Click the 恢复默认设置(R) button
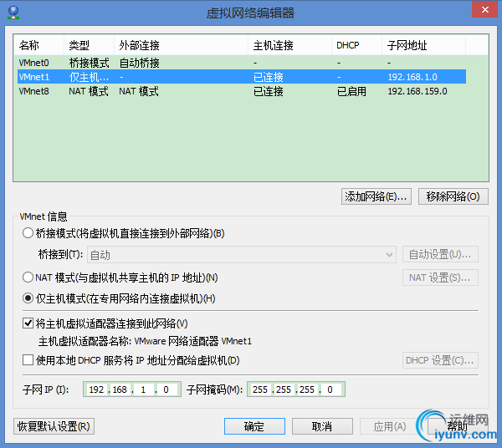This screenshot has height=448, width=502. pos(54,426)
